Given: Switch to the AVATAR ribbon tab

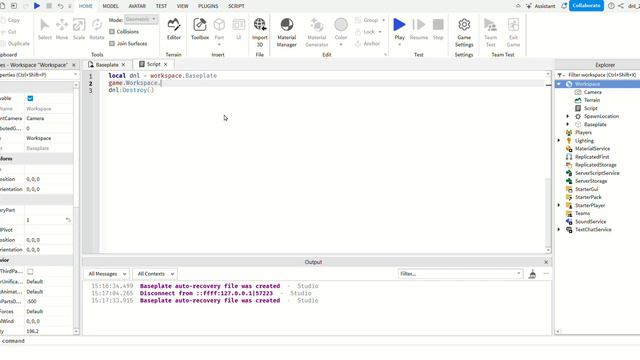Looking at the screenshot, I should (137, 6).
